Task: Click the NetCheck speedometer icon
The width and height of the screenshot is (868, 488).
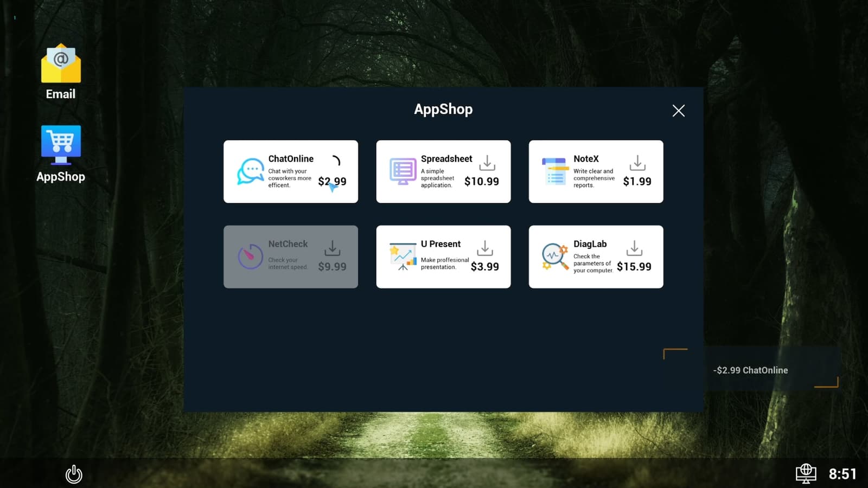Action: 250,256
